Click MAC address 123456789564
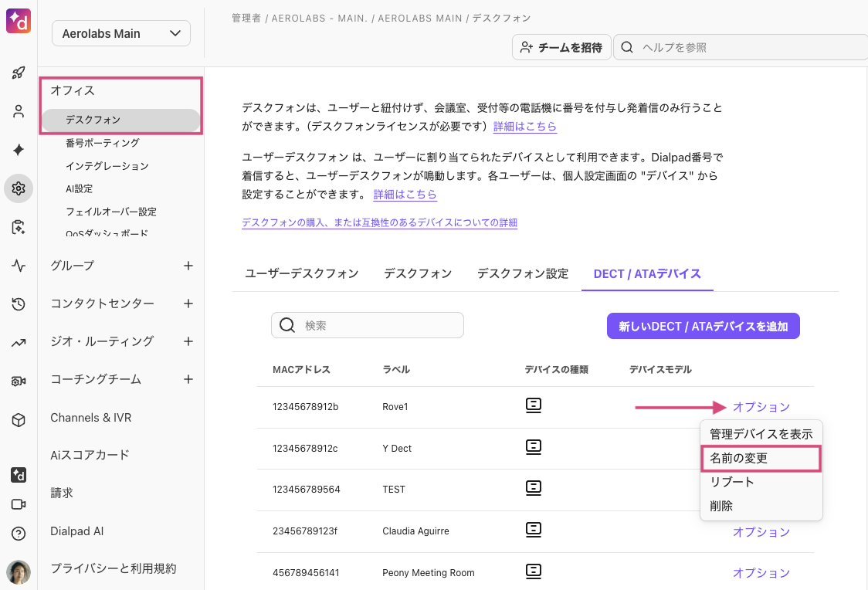 306,490
